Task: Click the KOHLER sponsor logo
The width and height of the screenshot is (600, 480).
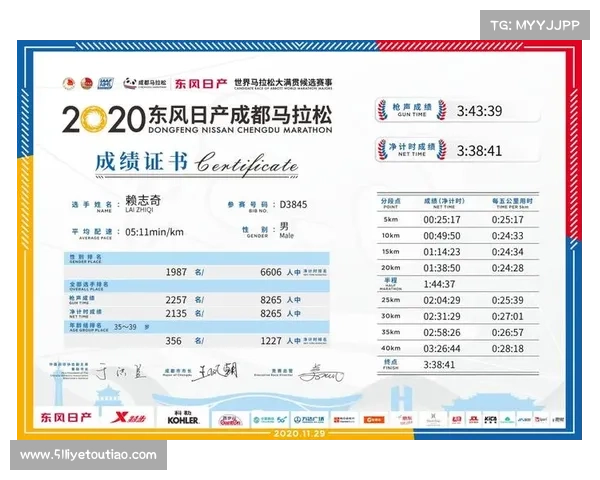Action: pos(183,418)
